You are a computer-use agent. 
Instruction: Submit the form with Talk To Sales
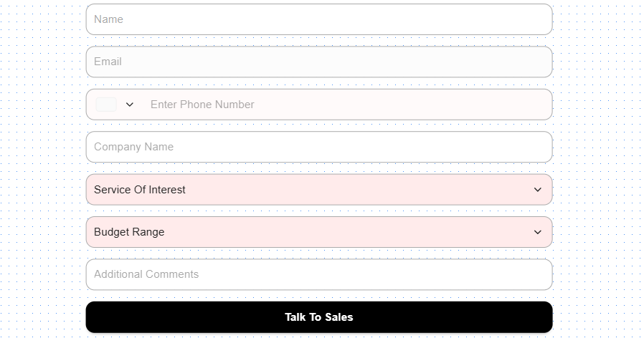point(318,317)
